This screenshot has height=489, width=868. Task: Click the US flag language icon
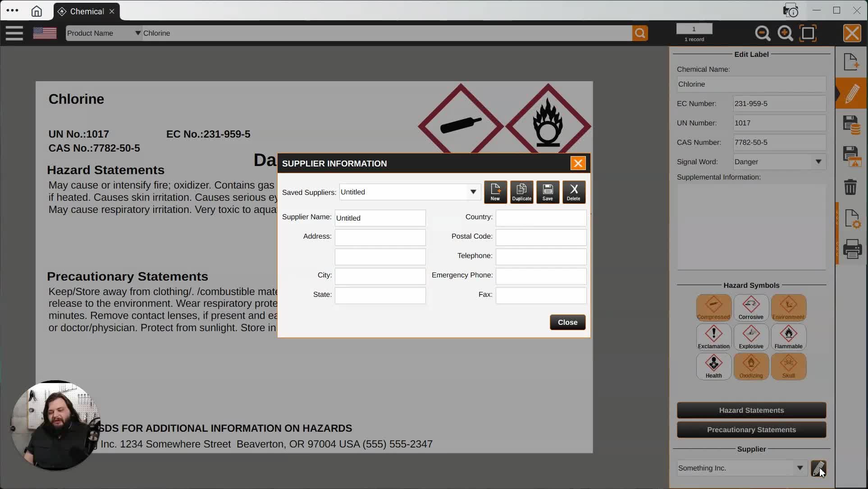[45, 33]
